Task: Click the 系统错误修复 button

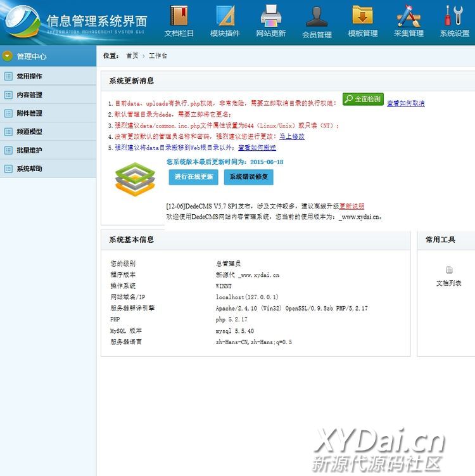Action: pyautogui.click(x=249, y=177)
